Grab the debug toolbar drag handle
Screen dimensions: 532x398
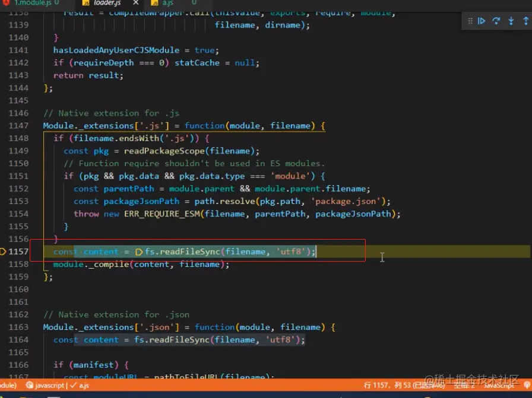470,21
